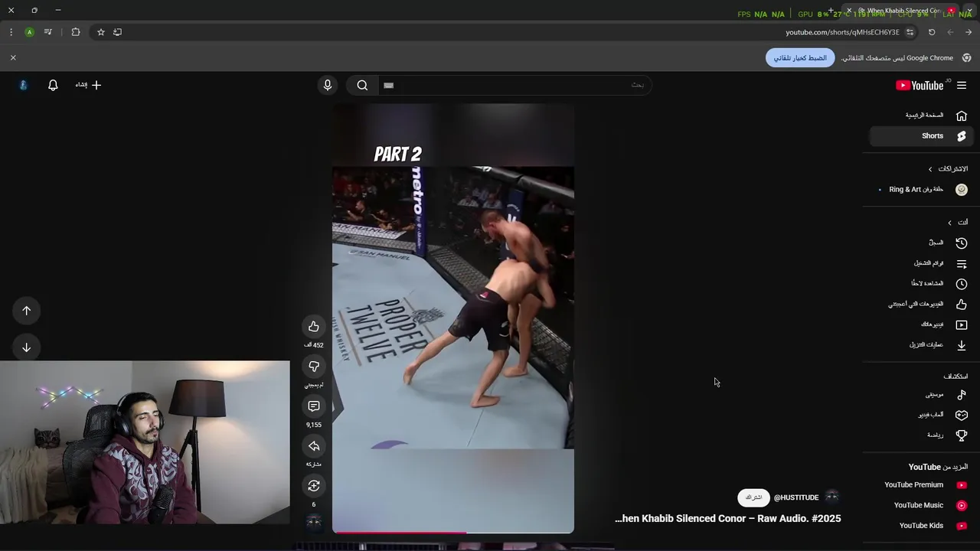
Task: Open the YouTube account avatar menu
Action: (x=23, y=85)
